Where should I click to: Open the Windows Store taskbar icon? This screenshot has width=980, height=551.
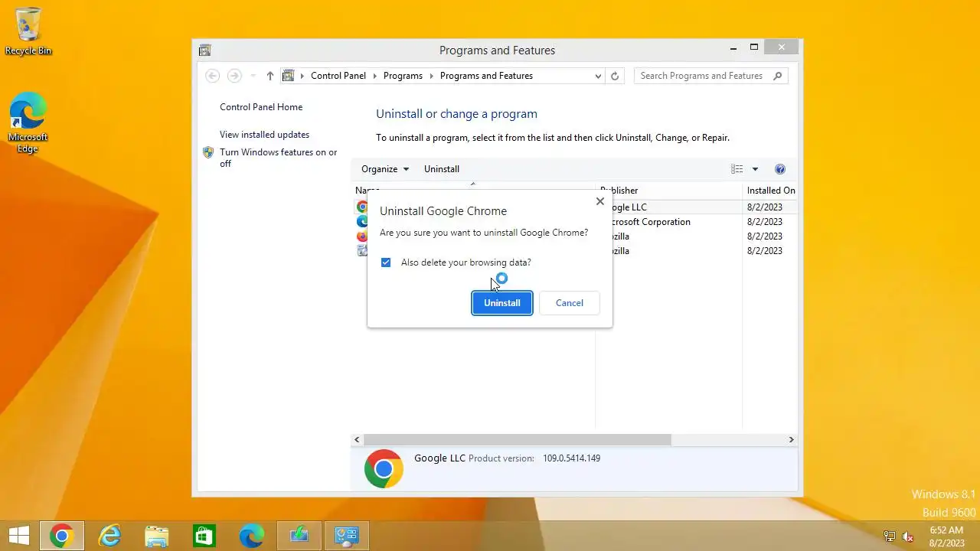pos(204,536)
